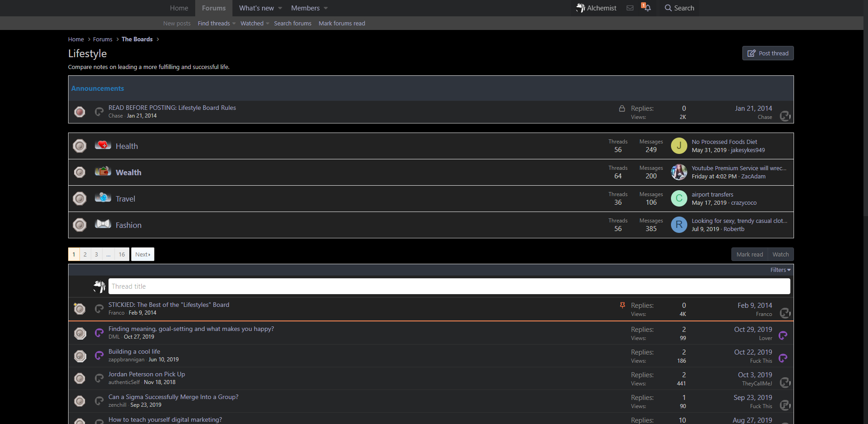Click Search forums in the sub-navigation

pyautogui.click(x=293, y=24)
